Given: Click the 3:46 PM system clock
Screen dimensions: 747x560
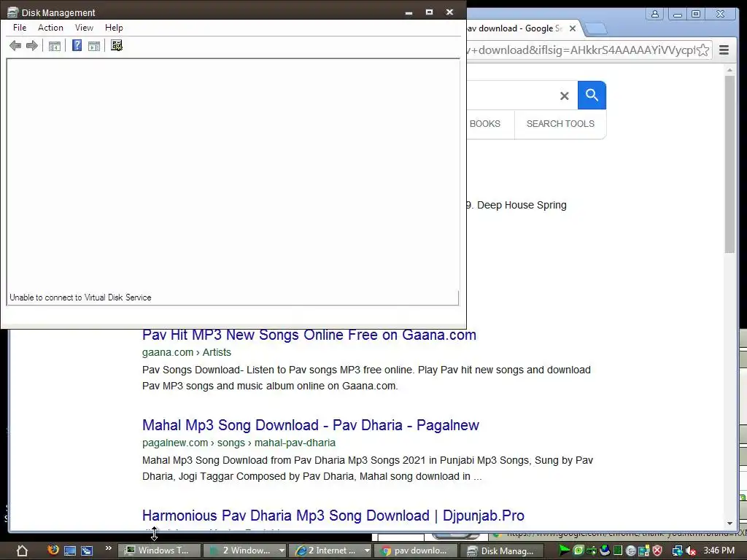Looking at the screenshot, I should point(719,551).
